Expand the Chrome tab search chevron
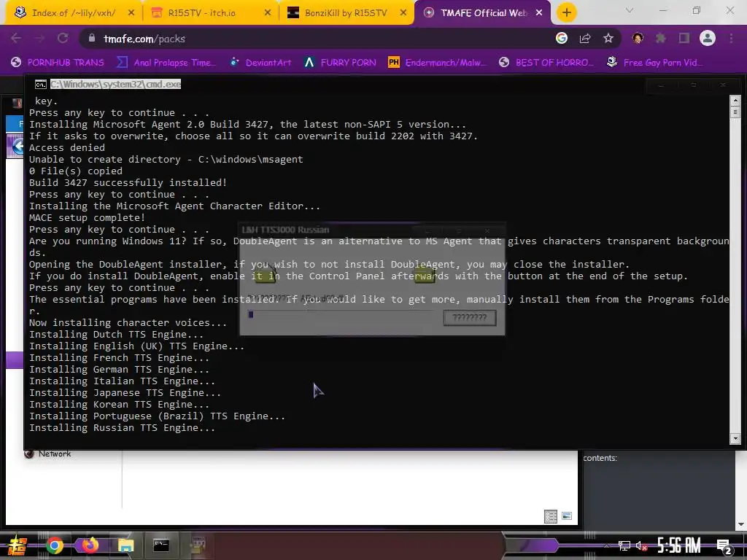The height and width of the screenshot is (560, 747). click(630, 10)
